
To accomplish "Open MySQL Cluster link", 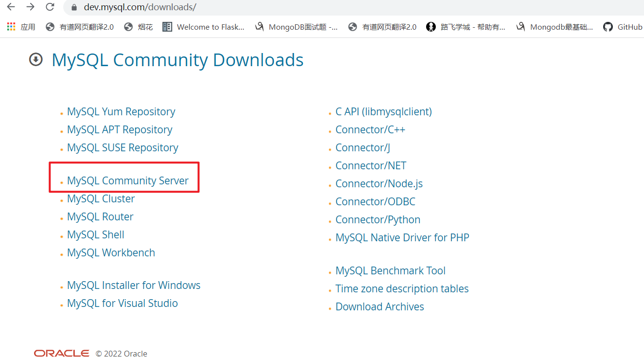I will (x=101, y=199).
